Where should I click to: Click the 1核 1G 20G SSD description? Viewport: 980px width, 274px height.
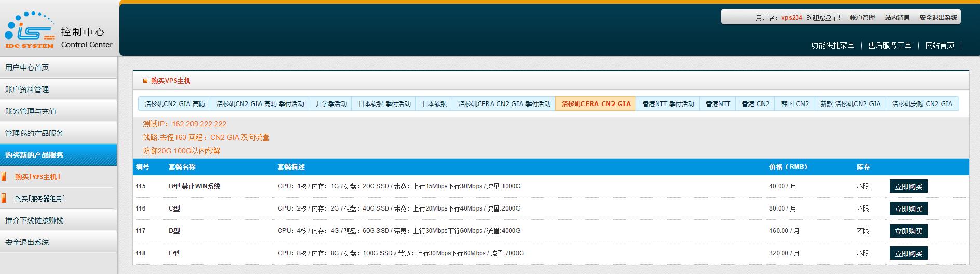tap(399, 186)
